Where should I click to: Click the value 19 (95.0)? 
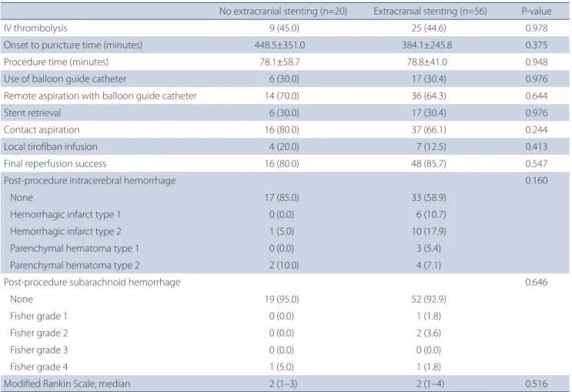coord(282,300)
